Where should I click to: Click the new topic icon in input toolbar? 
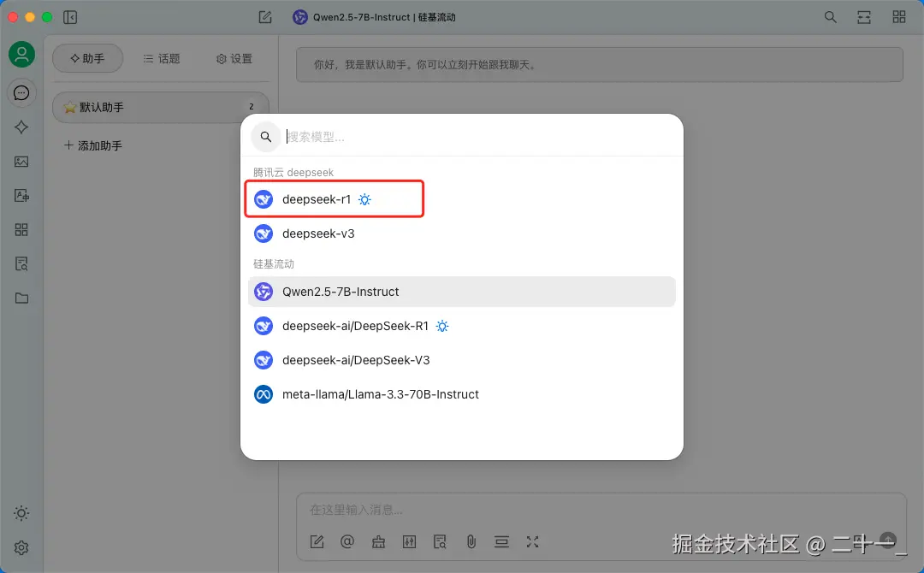(x=317, y=542)
